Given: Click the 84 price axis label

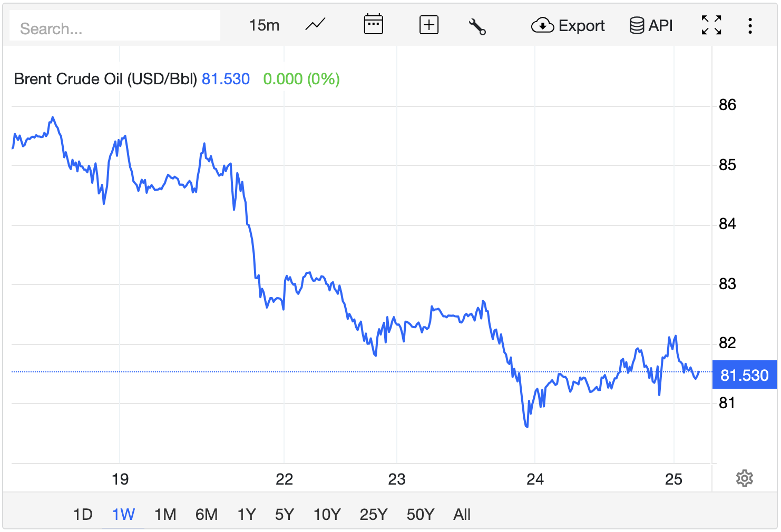Looking at the screenshot, I should point(727,224).
